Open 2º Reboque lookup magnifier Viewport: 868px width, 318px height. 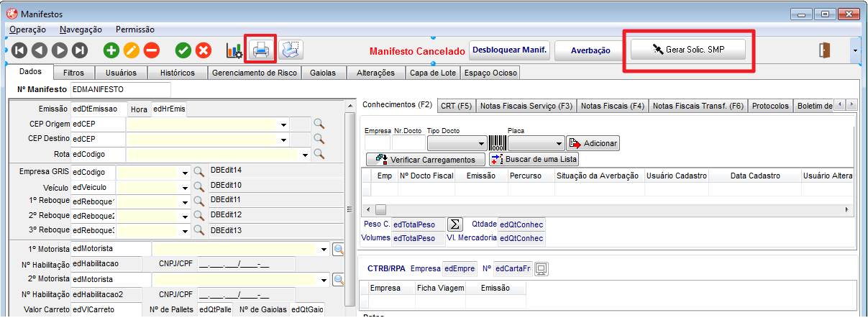[199, 216]
